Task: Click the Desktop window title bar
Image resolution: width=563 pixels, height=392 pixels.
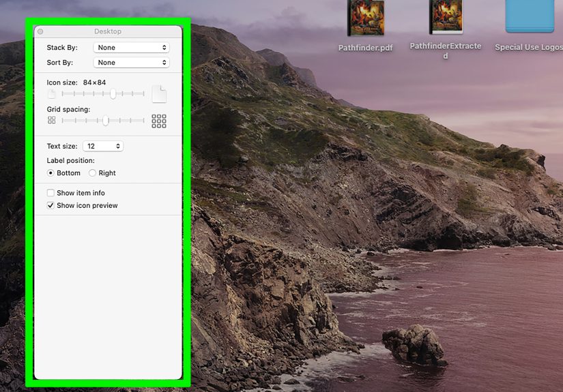Action: point(108,31)
